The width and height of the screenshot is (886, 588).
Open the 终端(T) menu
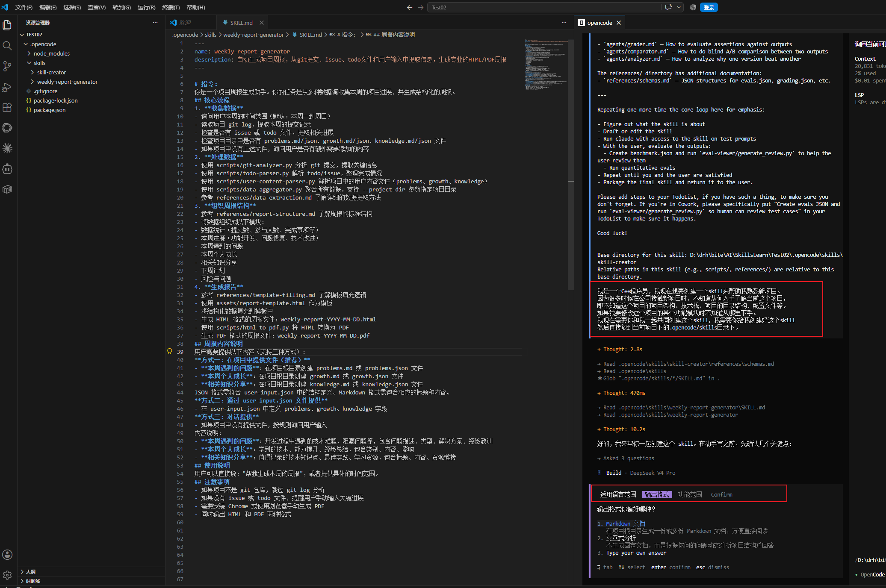171,7
